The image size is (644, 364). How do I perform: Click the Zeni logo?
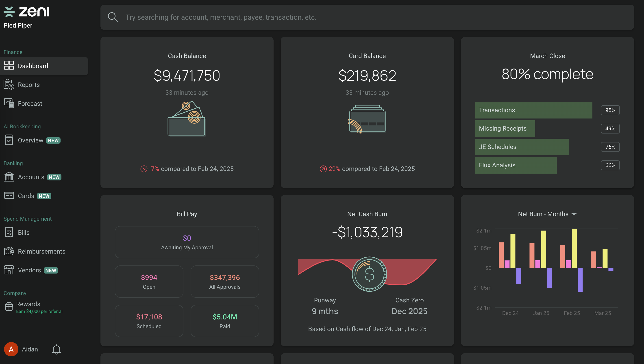[27, 12]
